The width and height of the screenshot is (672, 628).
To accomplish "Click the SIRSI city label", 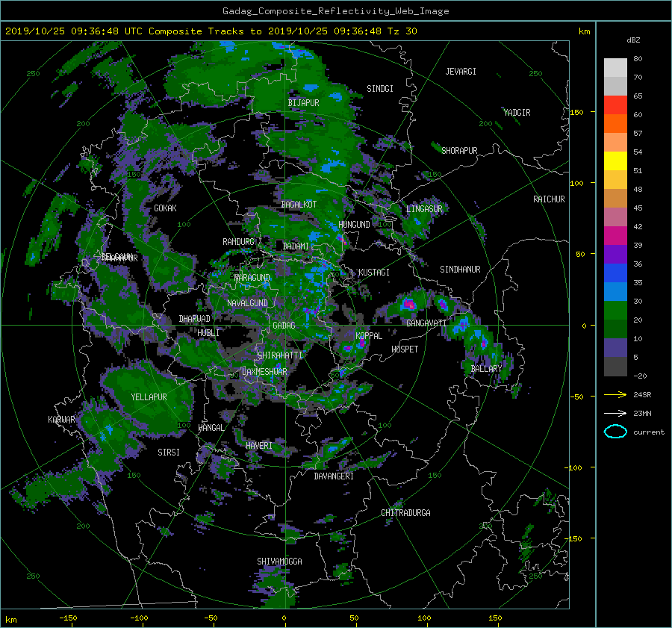I will [169, 453].
